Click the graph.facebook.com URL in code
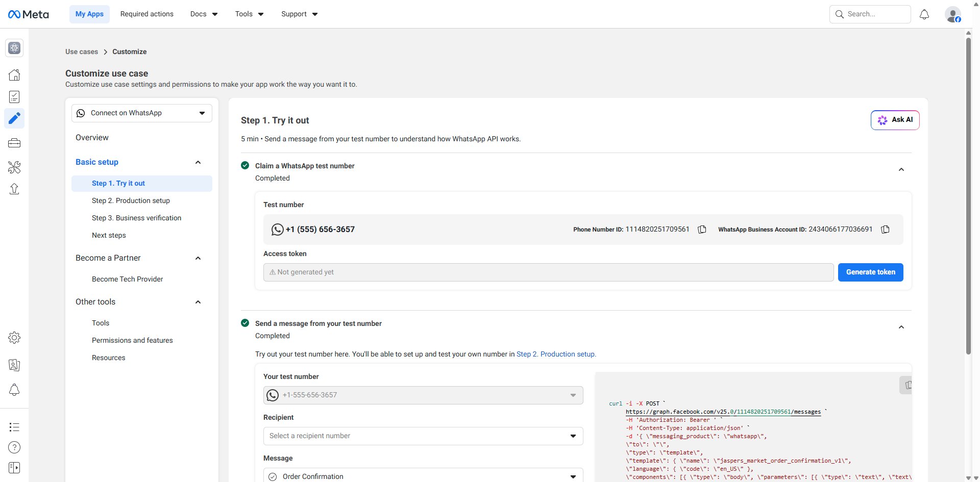 (x=723, y=412)
